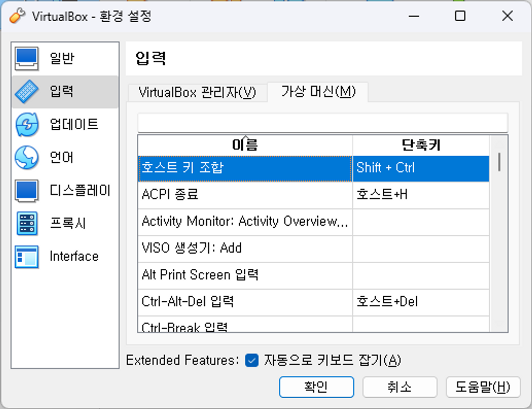Open help via 도움말(H) button
The height and width of the screenshot is (409, 532).
click(483, 387)
